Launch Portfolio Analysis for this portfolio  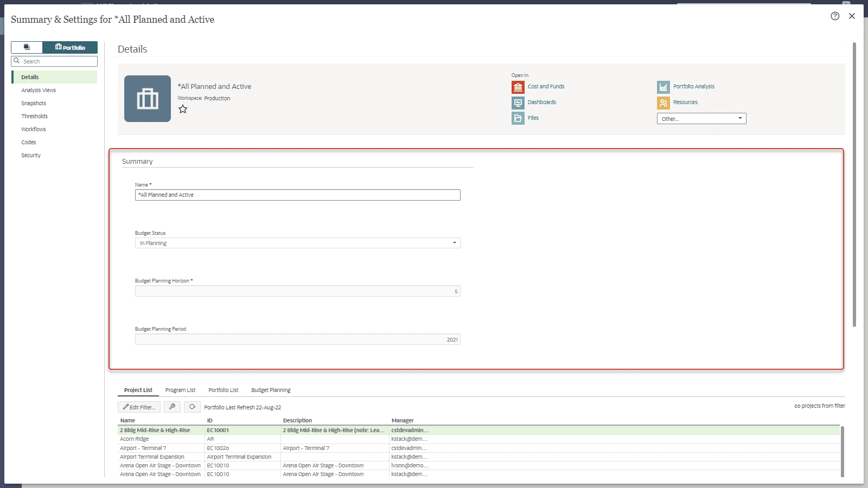pos(693,87)
